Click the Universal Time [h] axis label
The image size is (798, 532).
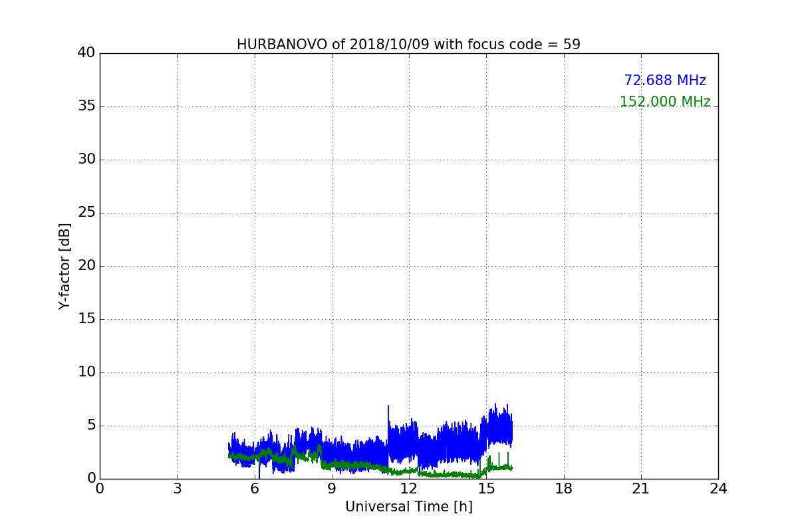(408, 507)
